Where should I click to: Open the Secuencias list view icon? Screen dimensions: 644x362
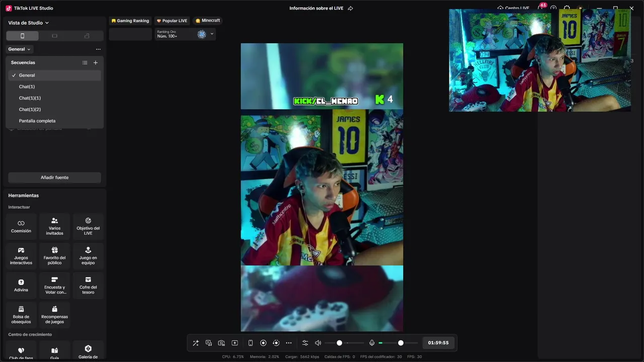[x=85, y=63]
